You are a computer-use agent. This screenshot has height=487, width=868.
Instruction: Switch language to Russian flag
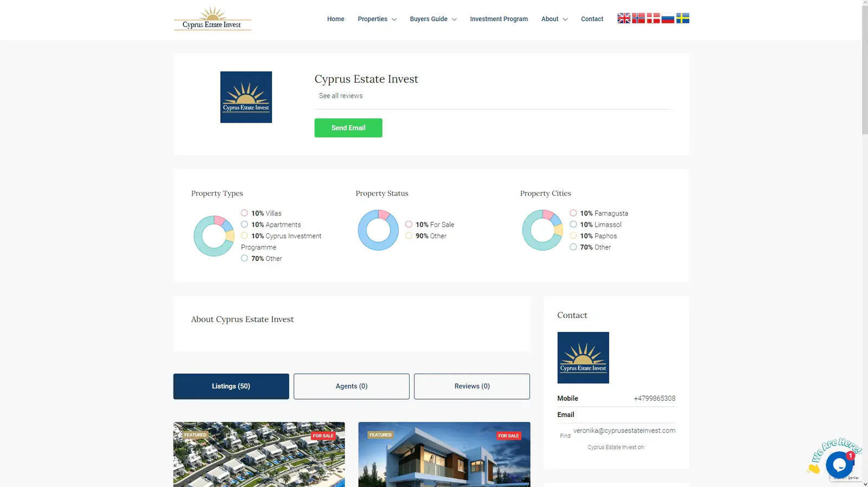[668, 18]
